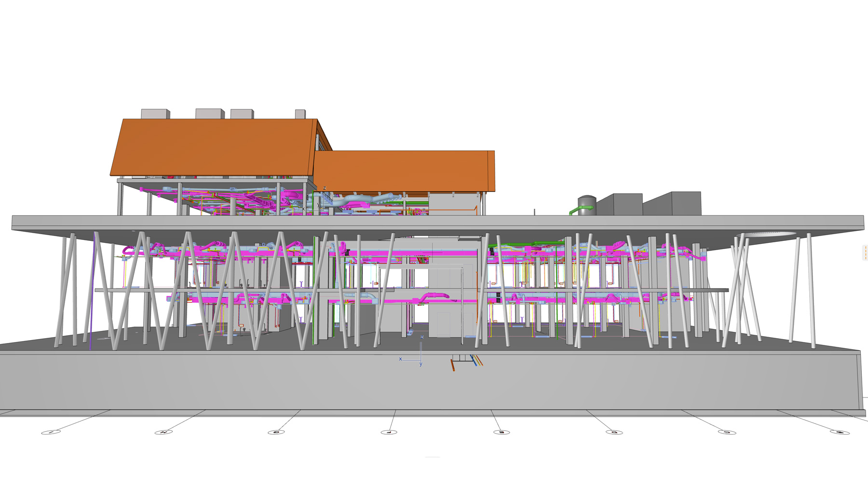Screen dimensions: 868x488
Task: Select the purple vertical line at left columns
Action: point(92,289)
